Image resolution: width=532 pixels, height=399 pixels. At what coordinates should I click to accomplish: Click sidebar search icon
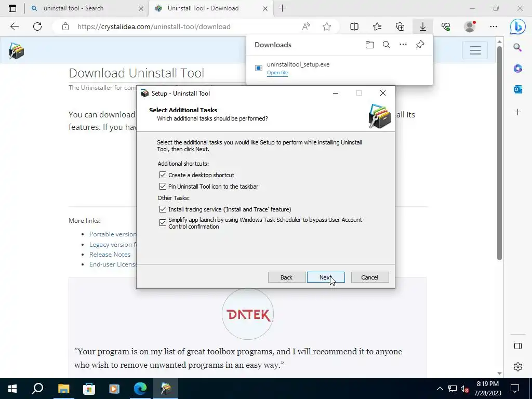[518, 47]
